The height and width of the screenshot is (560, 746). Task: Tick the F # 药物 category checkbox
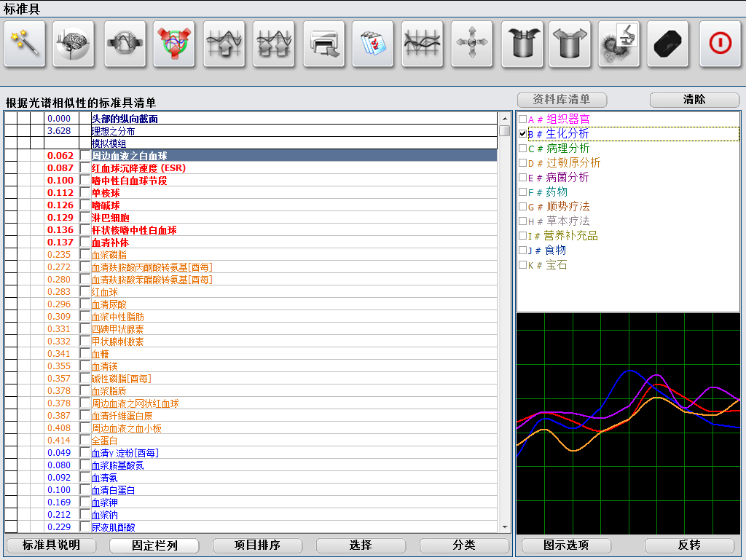[522, 192]
